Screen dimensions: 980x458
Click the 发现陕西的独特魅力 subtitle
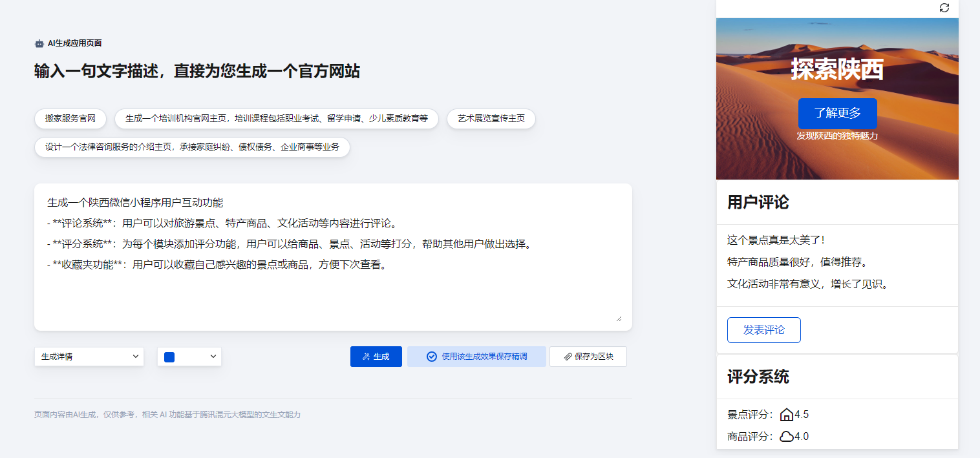pyautogui.click(x=837, y=136)
